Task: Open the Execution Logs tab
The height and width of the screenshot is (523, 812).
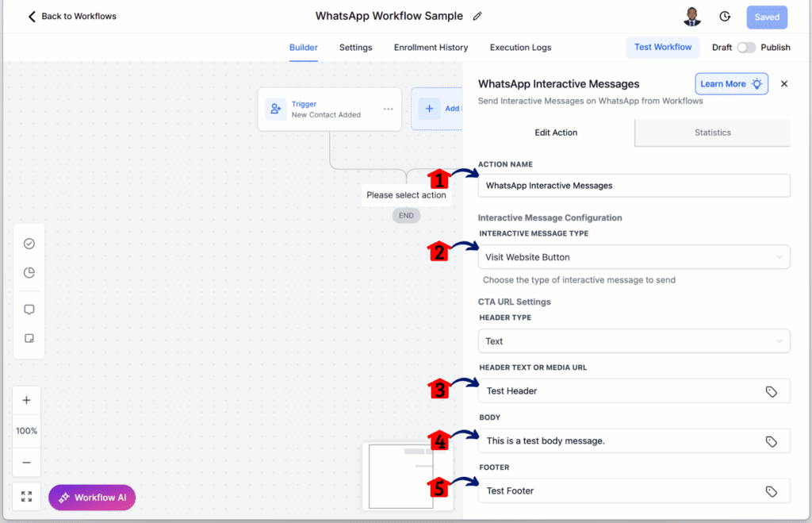Action: (520, 47)
